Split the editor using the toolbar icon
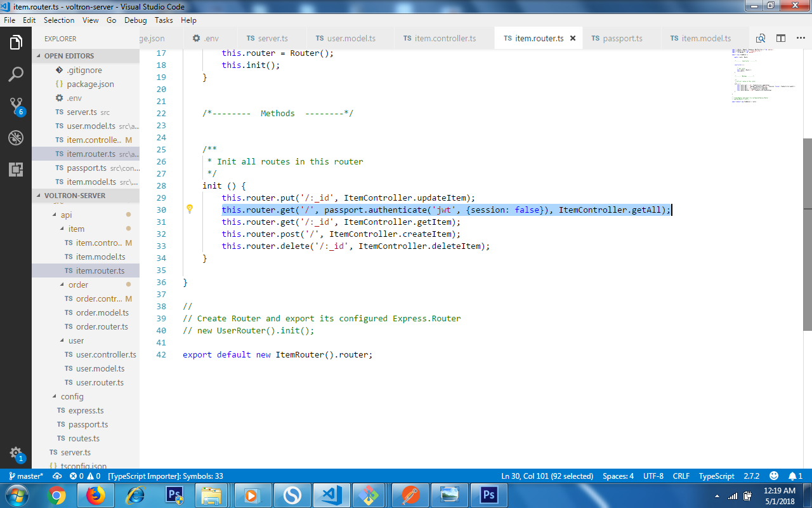 pyautogui.click(x=781, y=38)
